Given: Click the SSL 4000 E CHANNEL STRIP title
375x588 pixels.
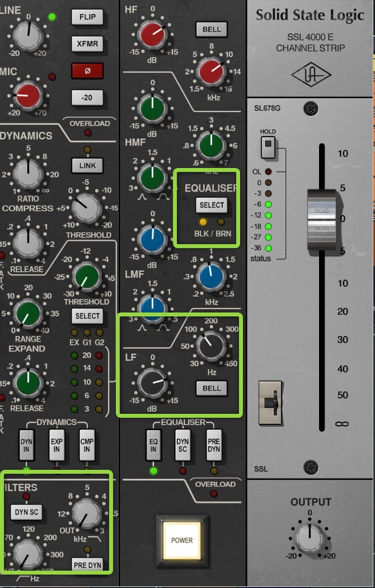Looking at the screenshot, I should [x=310, y=43].
